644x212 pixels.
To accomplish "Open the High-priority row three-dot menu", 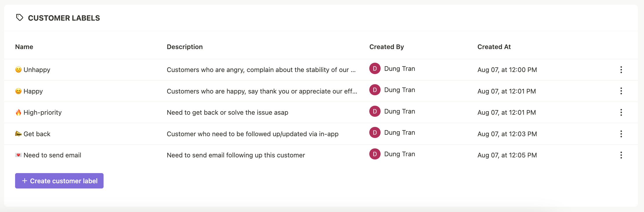I will tap(621, 112).
